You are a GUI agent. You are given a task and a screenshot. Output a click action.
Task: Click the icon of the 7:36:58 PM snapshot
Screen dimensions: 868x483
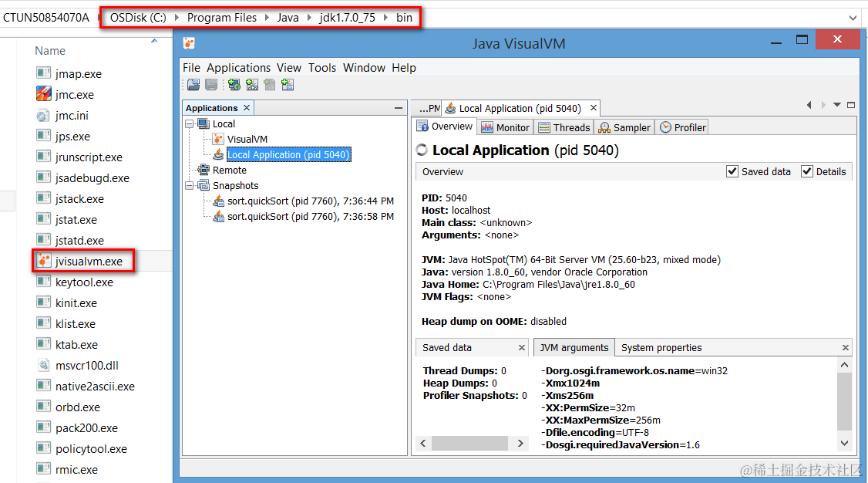[x=219, y=216]
